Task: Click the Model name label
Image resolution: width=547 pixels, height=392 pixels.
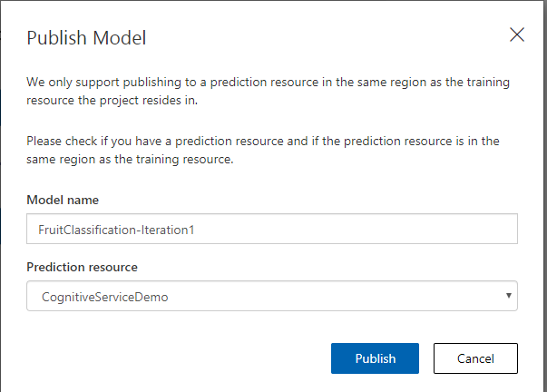Action: [63, 200]
